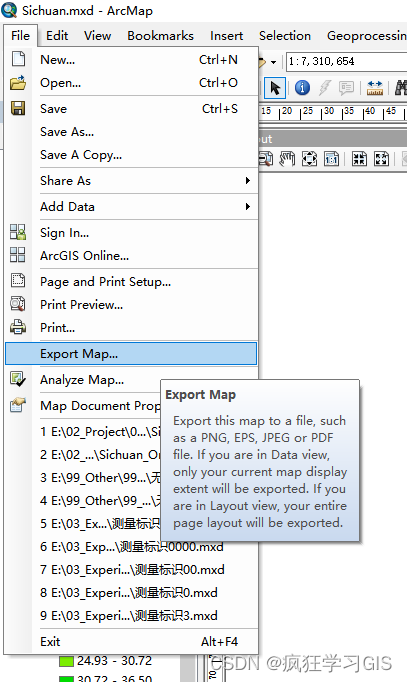Click the layout fixed zoom out icon
This screenshot has height=682, width=407.
click(381, 159)
